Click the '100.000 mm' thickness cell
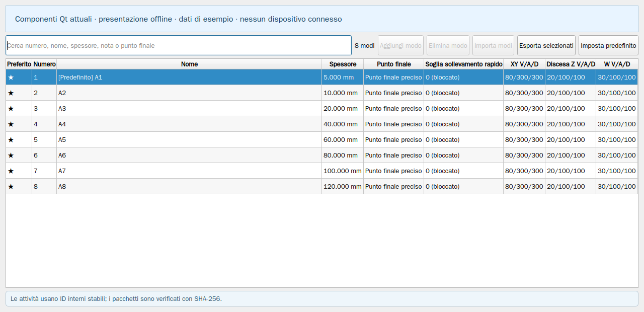This screenshot has width=644, height=312. (x=343, y=171)
